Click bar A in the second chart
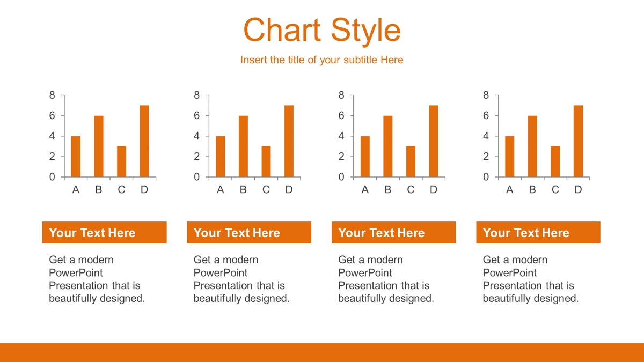The height and width of the screenshot is (362, 644). coord(221,157)
